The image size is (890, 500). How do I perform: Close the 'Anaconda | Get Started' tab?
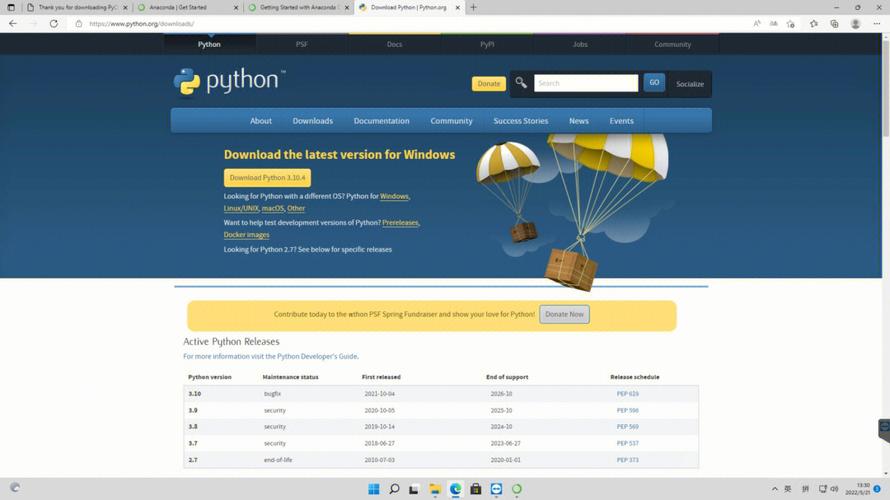click(236, 7)
